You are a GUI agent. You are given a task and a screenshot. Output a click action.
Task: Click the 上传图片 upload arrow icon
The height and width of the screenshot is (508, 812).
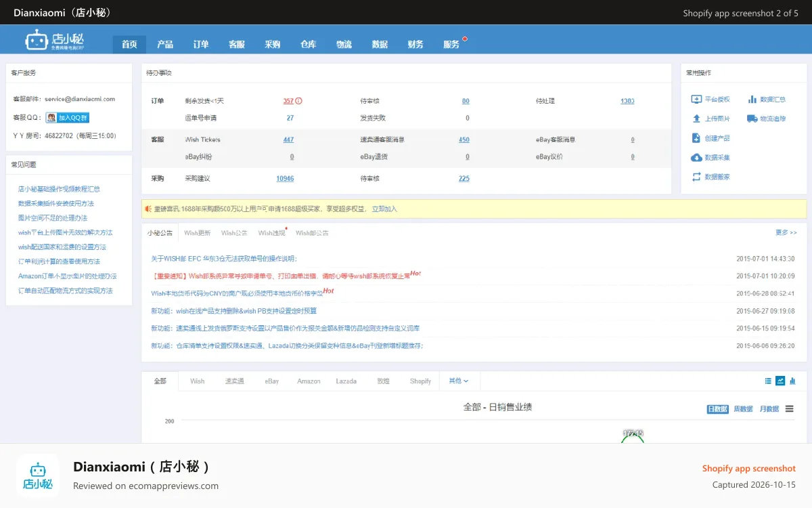click(x=696, y=119)
